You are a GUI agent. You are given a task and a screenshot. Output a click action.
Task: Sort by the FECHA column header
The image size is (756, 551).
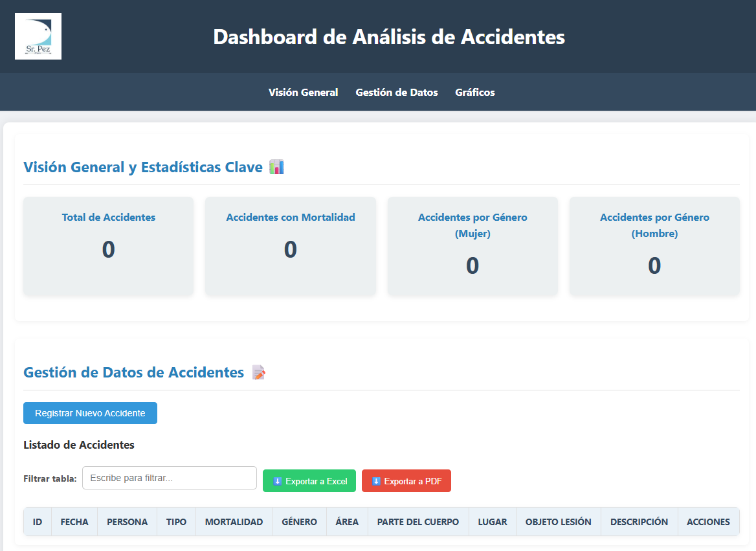pyautogui.click(x=74, y=522)
